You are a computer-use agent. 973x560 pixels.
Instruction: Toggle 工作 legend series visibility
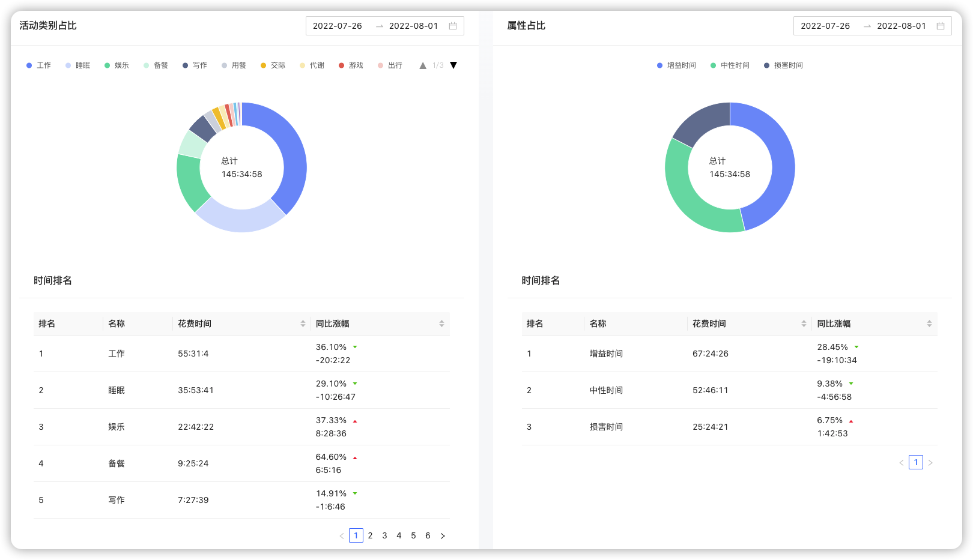(x=38, y=65)
